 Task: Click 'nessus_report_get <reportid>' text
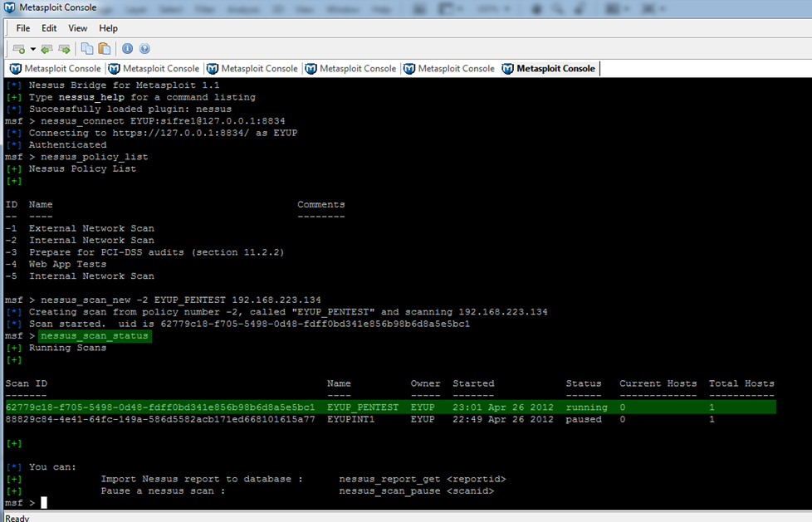tap(422, 479)
